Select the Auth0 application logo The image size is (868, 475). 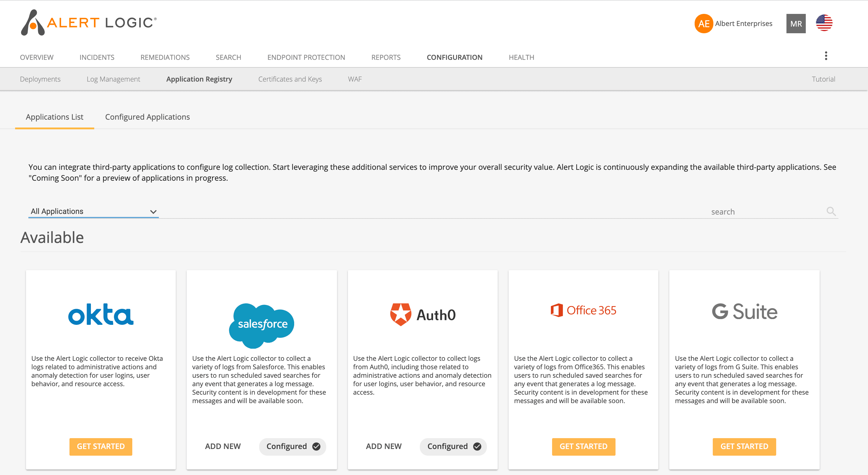[x=422, y=314]
